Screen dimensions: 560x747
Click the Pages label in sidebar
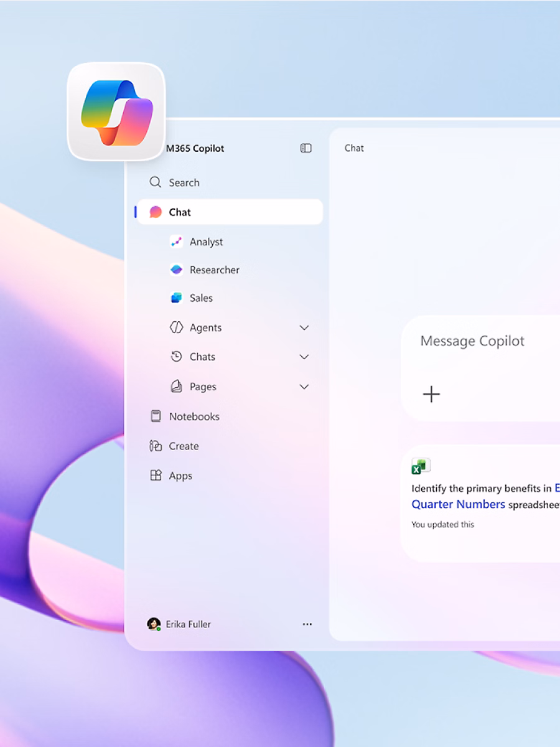[x=203, y=387]
